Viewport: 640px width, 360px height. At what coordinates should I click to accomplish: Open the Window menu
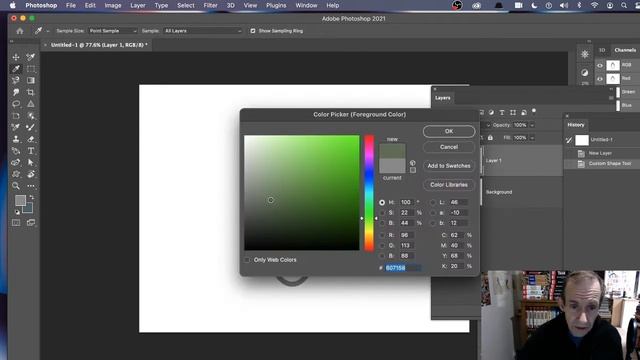coord(306,5)
